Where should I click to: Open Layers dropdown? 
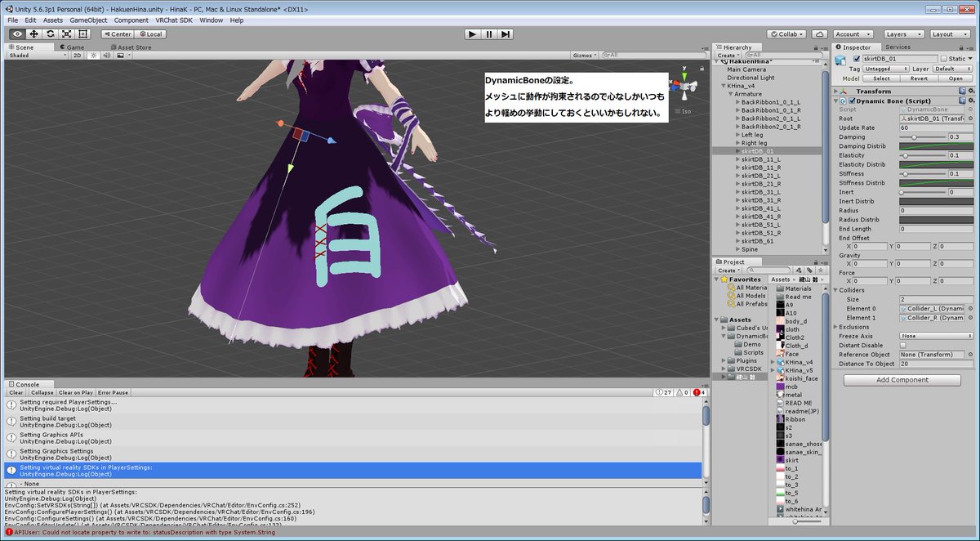click(x=903, y=34)
